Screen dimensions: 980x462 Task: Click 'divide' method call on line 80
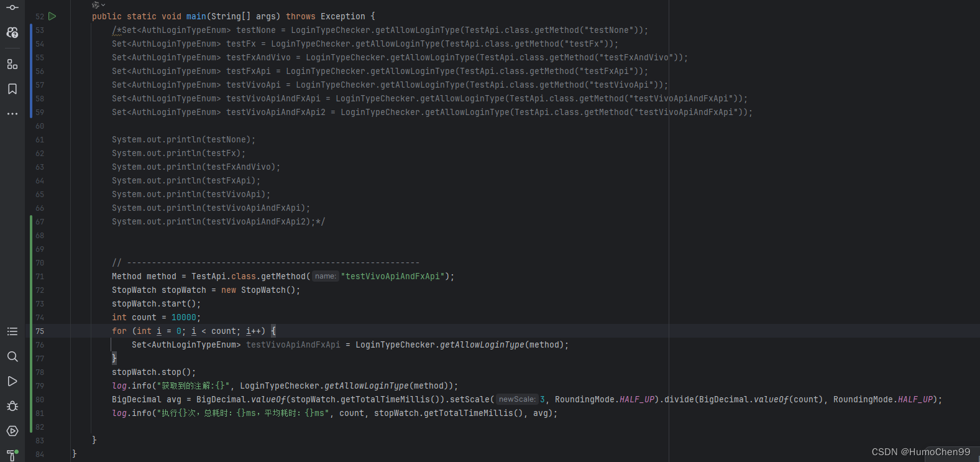679,399
